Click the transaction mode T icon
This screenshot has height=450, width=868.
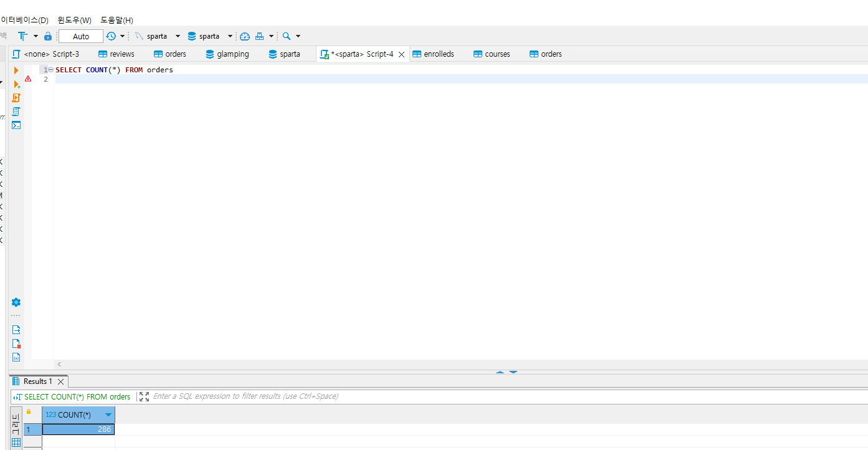[x=22, y=36]
